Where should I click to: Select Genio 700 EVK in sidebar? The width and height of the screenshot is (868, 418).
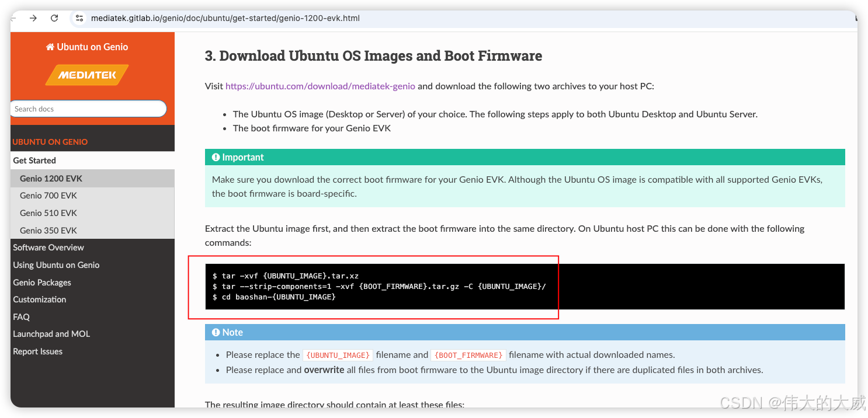[x=92, y=196]
